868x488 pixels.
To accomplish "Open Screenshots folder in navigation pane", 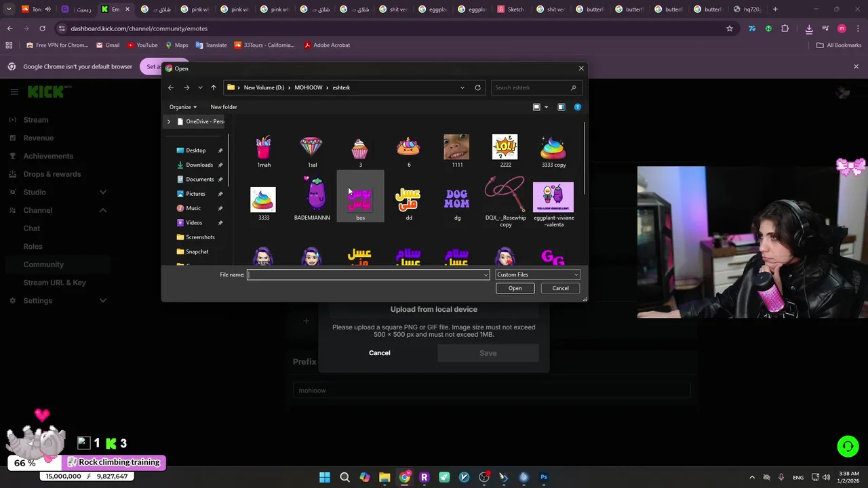I will tap(200, 237).
